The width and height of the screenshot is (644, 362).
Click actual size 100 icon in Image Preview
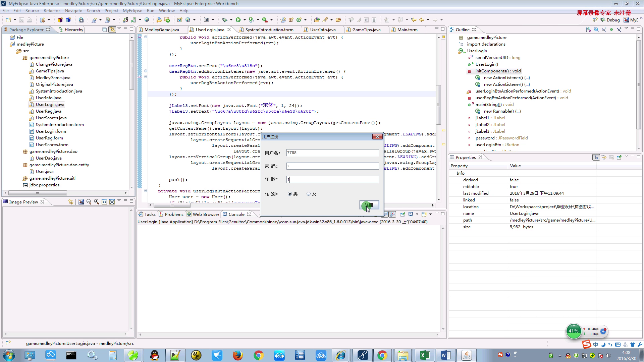[x=104, y=202]
